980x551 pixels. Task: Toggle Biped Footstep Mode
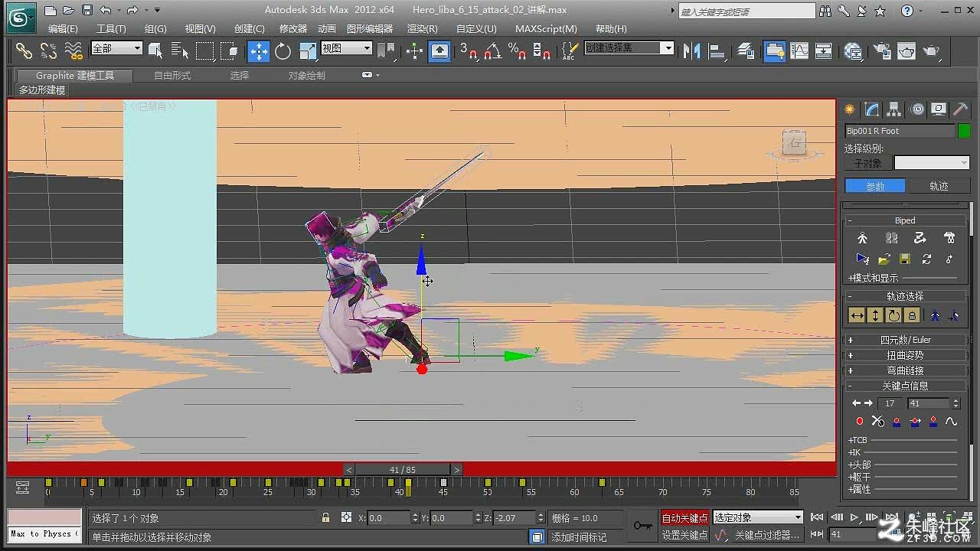891,238
